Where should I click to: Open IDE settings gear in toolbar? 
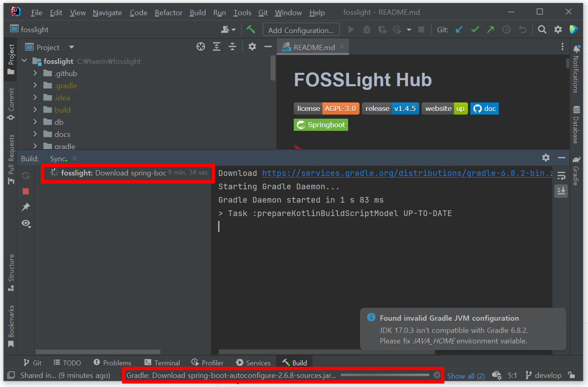pyautogui.click(x=558, y=30)
